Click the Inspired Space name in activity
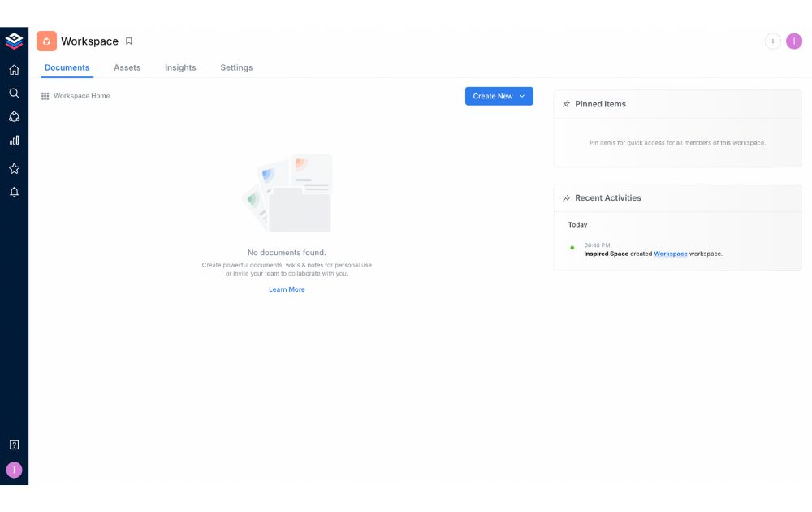This screenshot has width=812, height=512. pyautogui.click(x=606, y=254)
